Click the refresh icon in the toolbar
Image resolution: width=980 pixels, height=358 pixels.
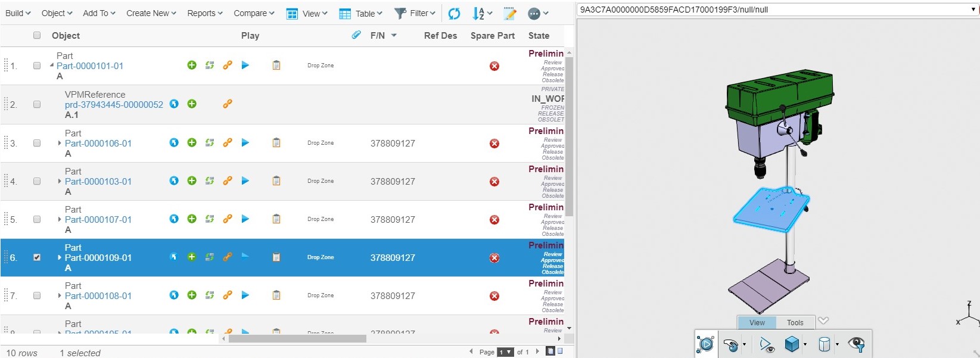pos(454,13)
